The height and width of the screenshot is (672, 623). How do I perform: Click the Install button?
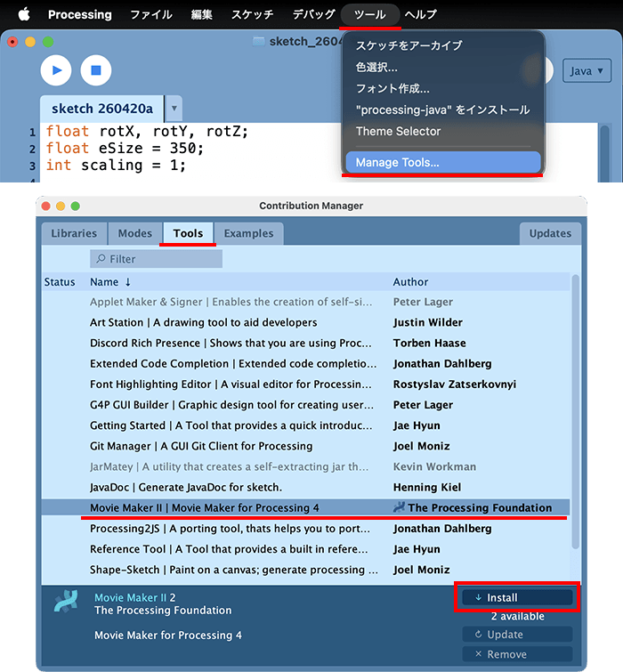coord(517,597)
